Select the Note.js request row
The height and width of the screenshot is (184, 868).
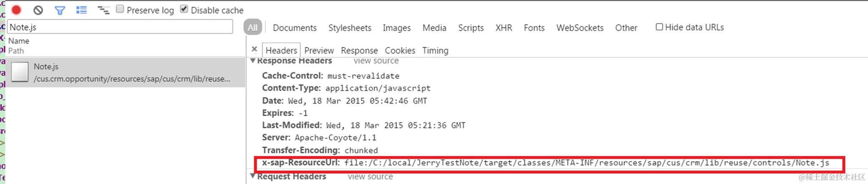tap(125, 72)
